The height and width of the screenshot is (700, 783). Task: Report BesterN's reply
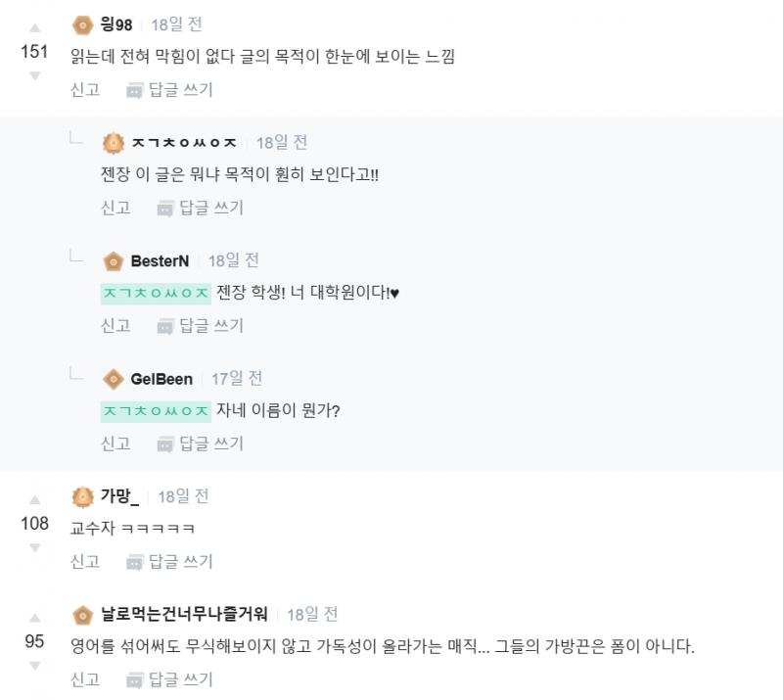point(115,325)
